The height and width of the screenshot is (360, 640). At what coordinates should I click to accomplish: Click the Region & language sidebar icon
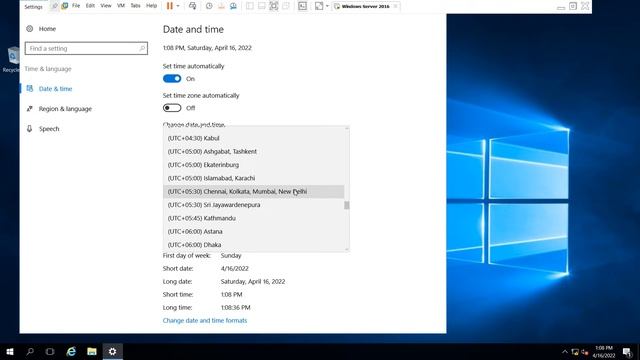29,109
